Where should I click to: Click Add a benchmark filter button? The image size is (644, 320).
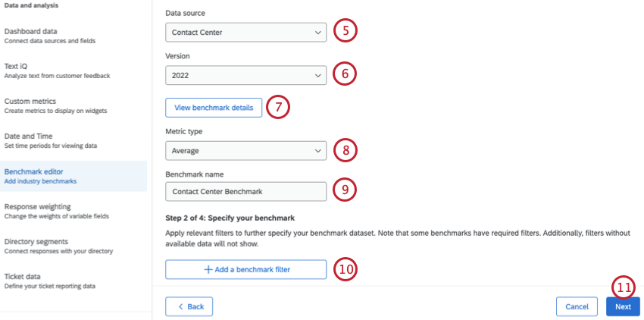pos(245,269)
